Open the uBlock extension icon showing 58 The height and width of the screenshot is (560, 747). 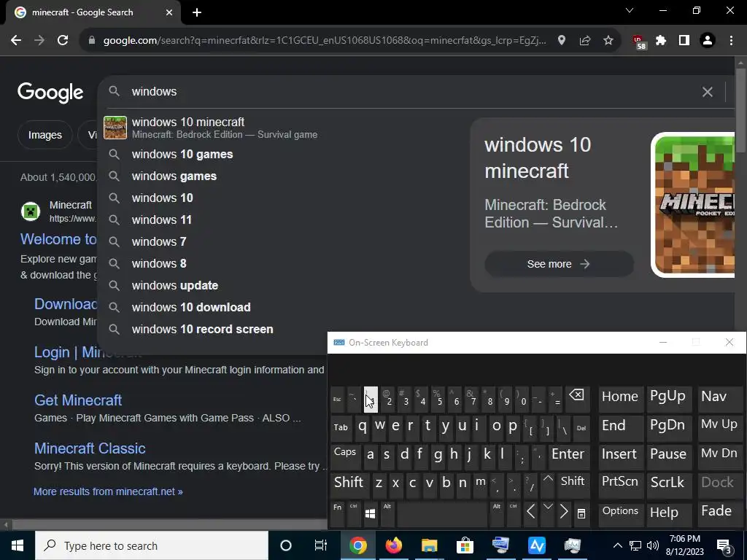[639, 42]
